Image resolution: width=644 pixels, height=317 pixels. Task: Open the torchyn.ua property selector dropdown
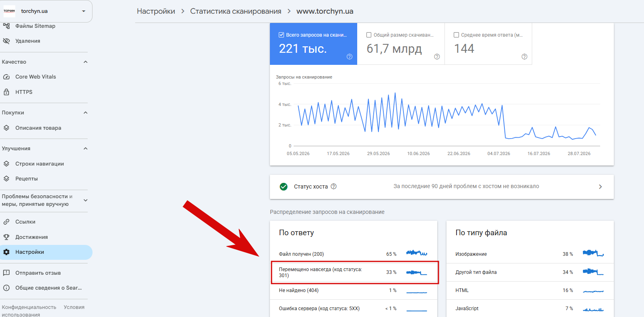[46, 11]
